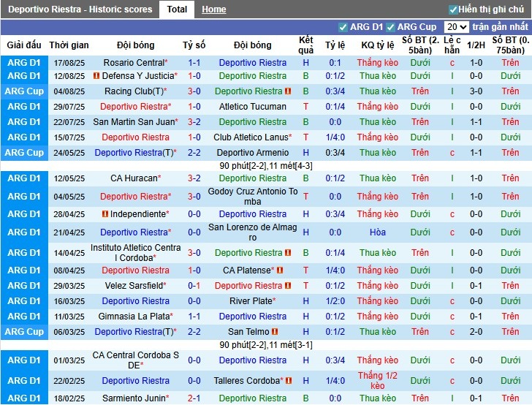Open the River Plate team link
The image size is (532, 405).
tap(252, 301)
